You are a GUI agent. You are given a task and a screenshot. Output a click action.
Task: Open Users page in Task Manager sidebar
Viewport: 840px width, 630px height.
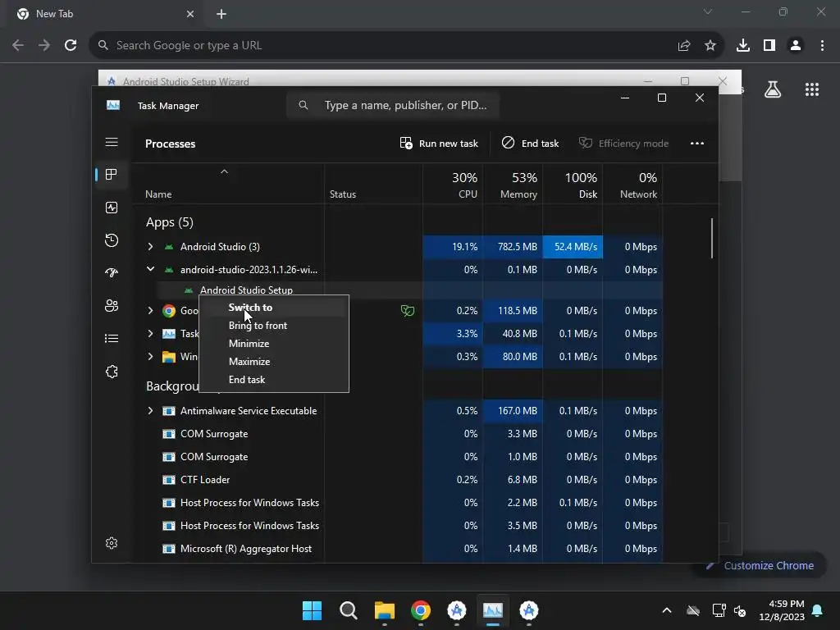pos(112,305)
